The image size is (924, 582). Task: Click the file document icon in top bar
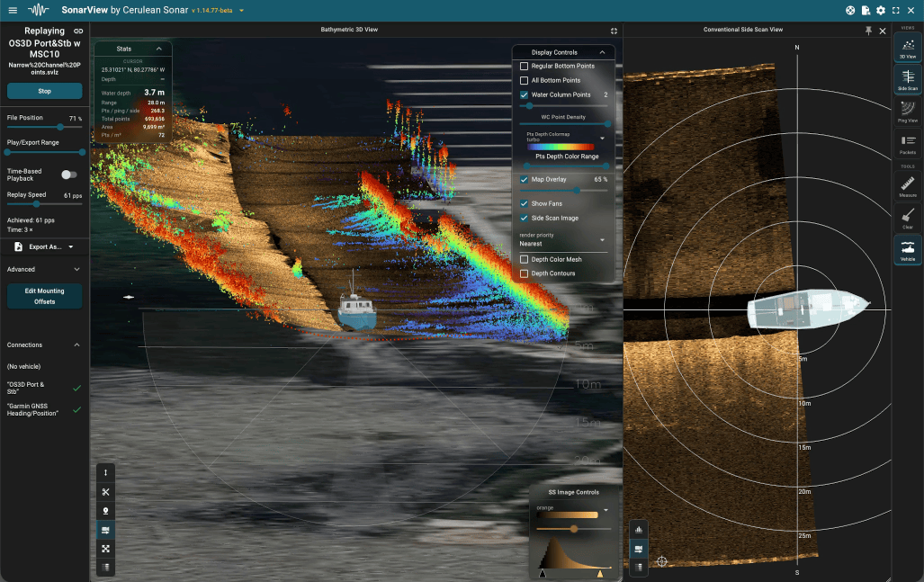[866, 10]
